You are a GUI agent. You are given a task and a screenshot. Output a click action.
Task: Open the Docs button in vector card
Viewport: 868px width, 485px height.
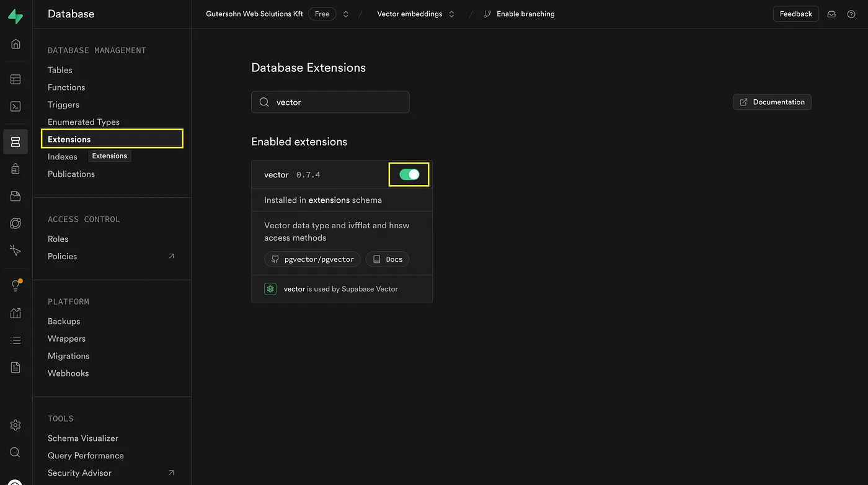[x=387, y=259]
